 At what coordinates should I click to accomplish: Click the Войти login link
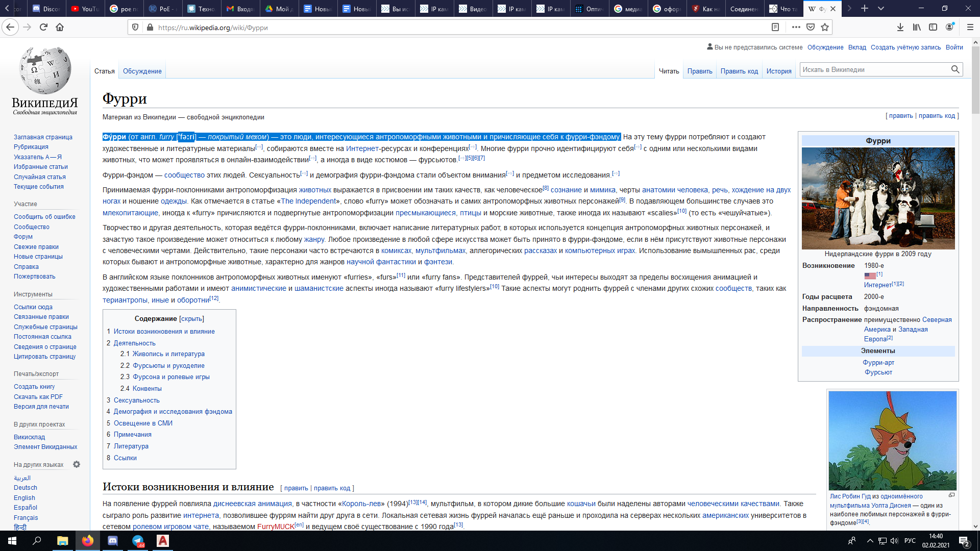pos(954,47)
